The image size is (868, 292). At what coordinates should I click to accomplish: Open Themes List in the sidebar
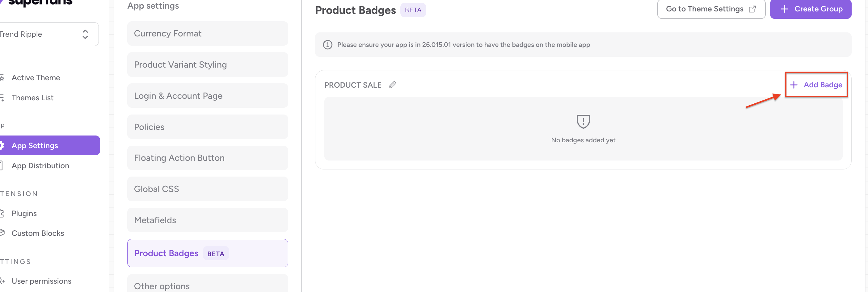[x=32, y=98]
